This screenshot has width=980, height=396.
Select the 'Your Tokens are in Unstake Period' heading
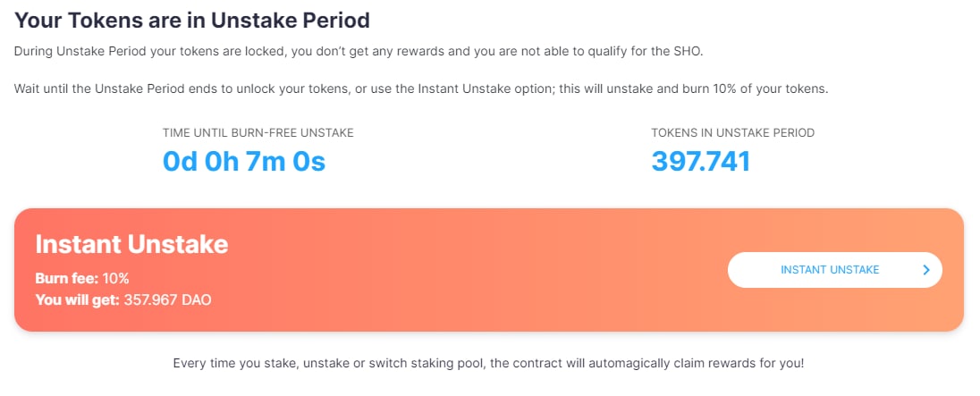click(192, 19)
